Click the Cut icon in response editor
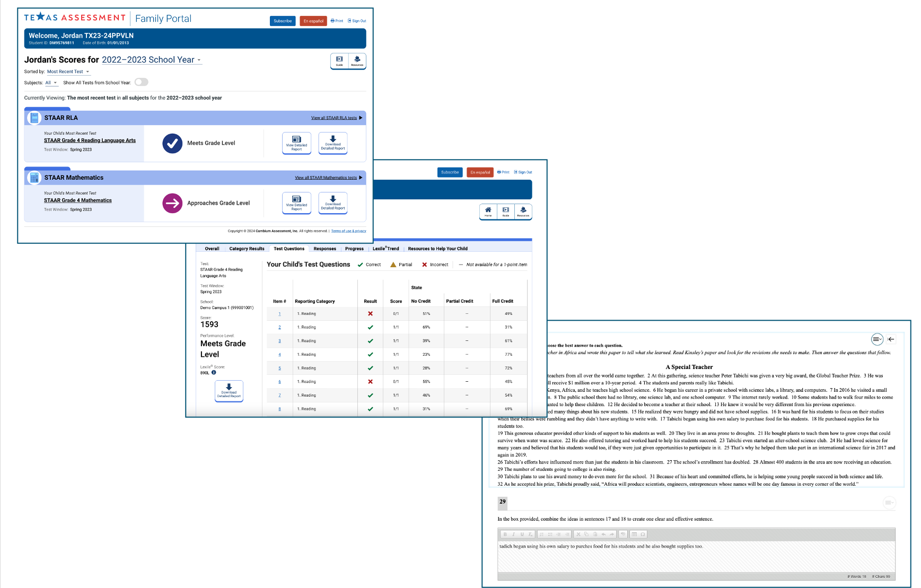 coord(578,534)
